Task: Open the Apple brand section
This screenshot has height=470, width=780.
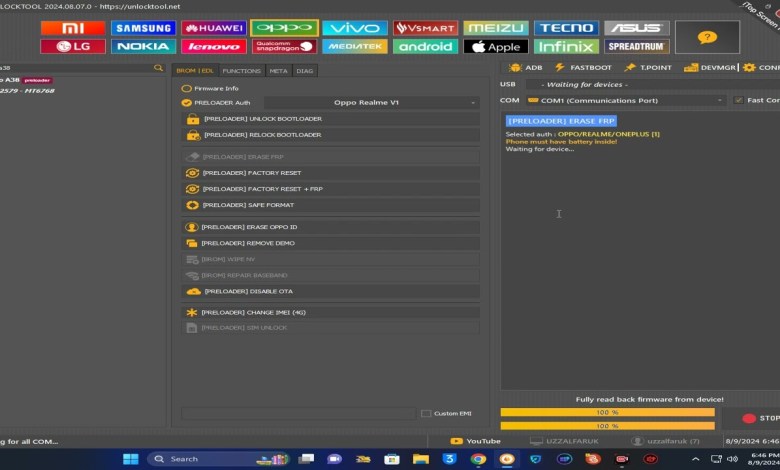Action: 496,46
